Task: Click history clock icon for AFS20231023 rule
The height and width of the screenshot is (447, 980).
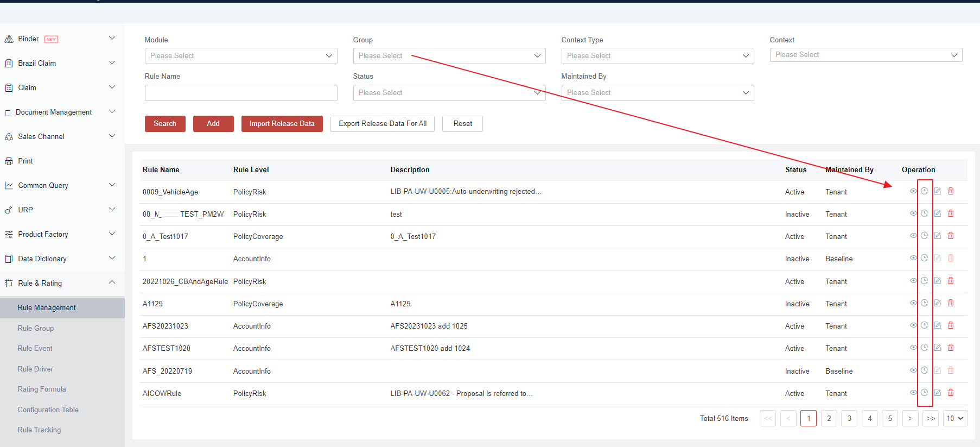Action: pos(924,325)
